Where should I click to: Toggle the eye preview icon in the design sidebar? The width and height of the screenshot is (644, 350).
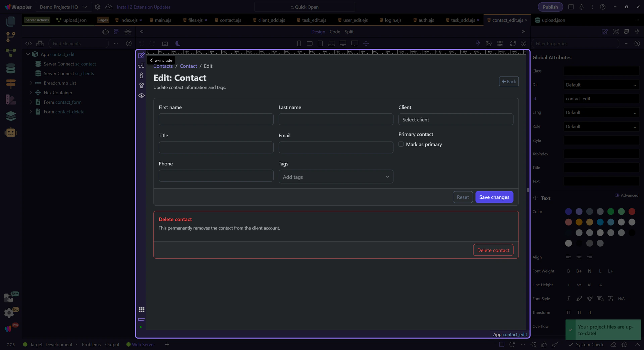pyautogui.click(x=142, y=95)
